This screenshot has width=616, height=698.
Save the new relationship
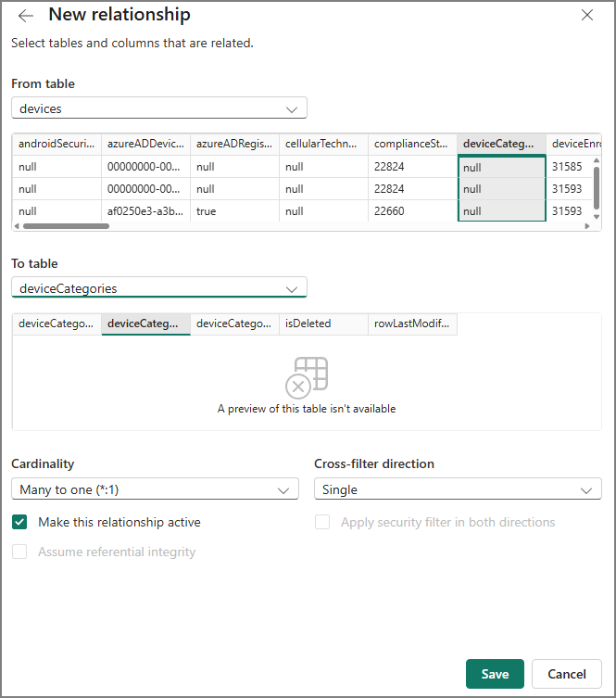tap(495, 674)
